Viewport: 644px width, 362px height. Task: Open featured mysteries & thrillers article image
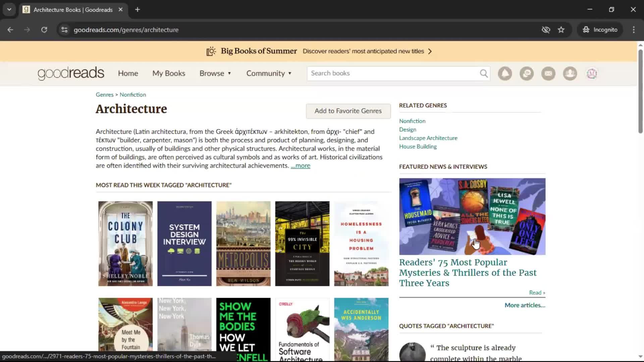(x=472, y=217)
